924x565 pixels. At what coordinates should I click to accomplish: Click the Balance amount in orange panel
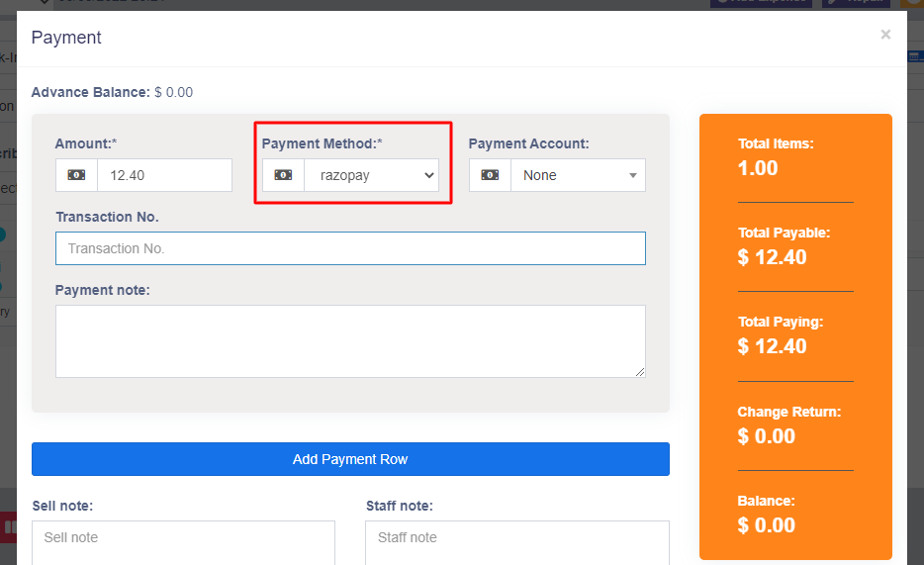[x=767, y=525]
